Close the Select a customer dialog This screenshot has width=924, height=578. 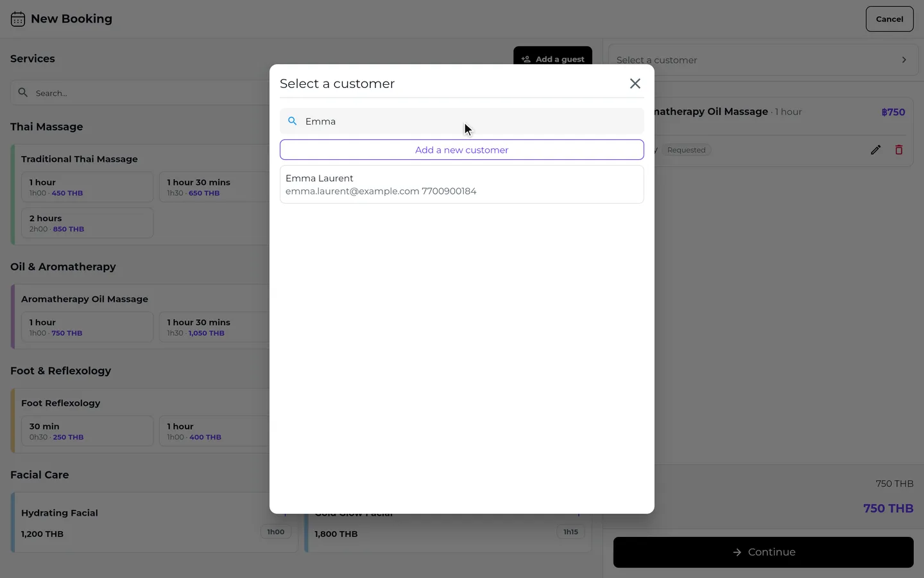tap(635, 83)
